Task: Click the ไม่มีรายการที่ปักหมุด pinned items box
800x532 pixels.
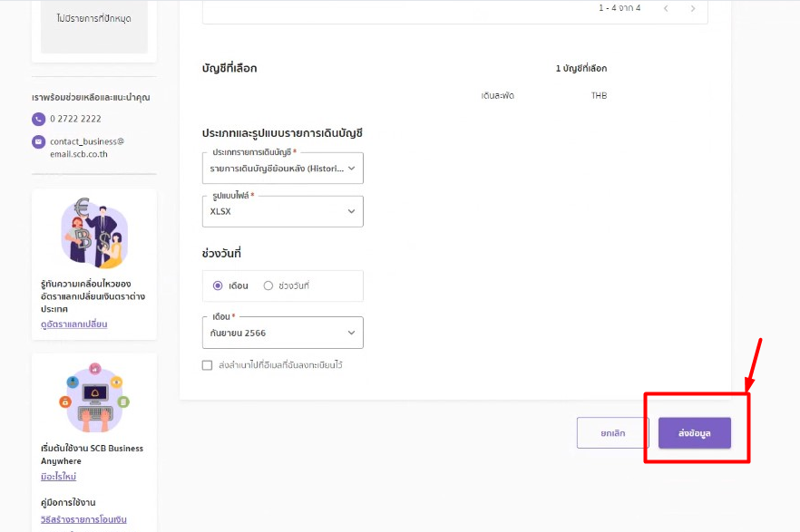Action: tap(94, 26)
